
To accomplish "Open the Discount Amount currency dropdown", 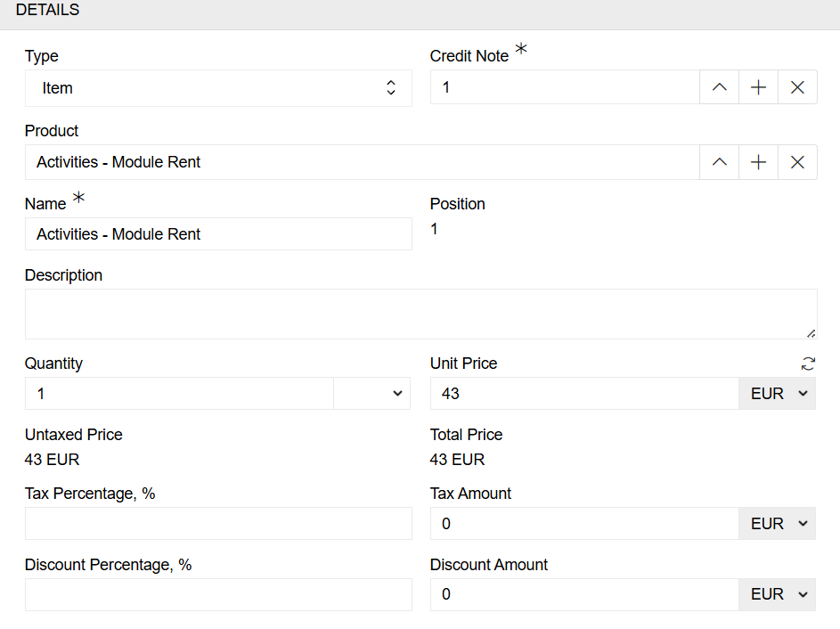I will 777,594.
